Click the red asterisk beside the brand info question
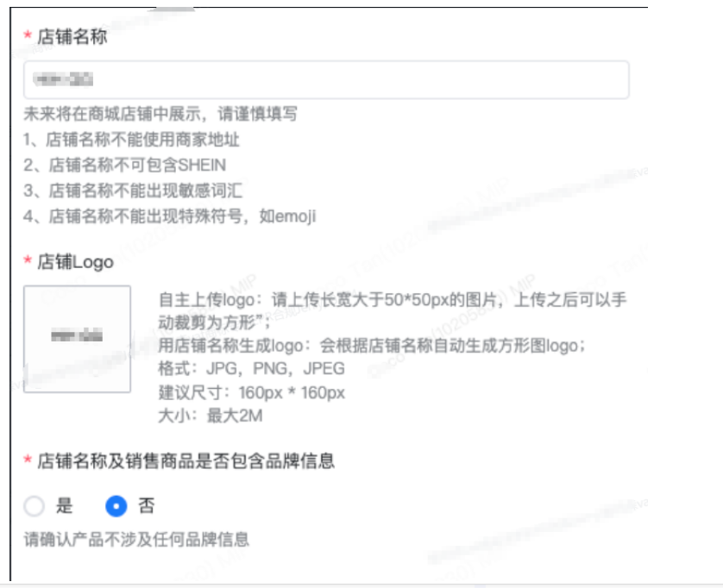 (x=28, y=459)
